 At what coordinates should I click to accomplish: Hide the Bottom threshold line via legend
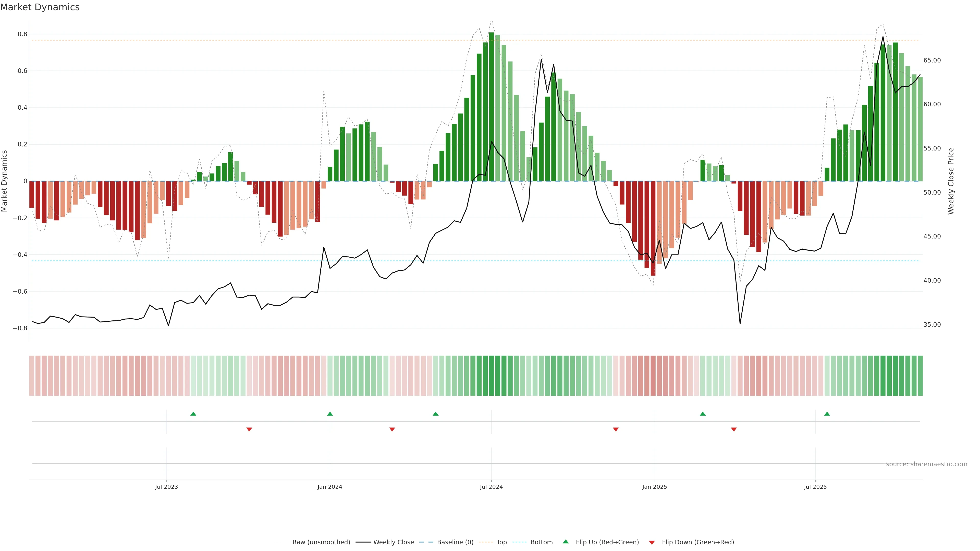click(x=541, y=542)
